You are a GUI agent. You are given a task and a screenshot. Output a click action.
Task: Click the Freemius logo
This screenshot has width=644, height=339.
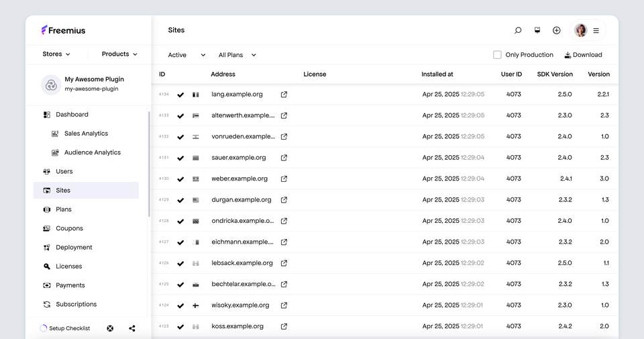click(63, 30)
